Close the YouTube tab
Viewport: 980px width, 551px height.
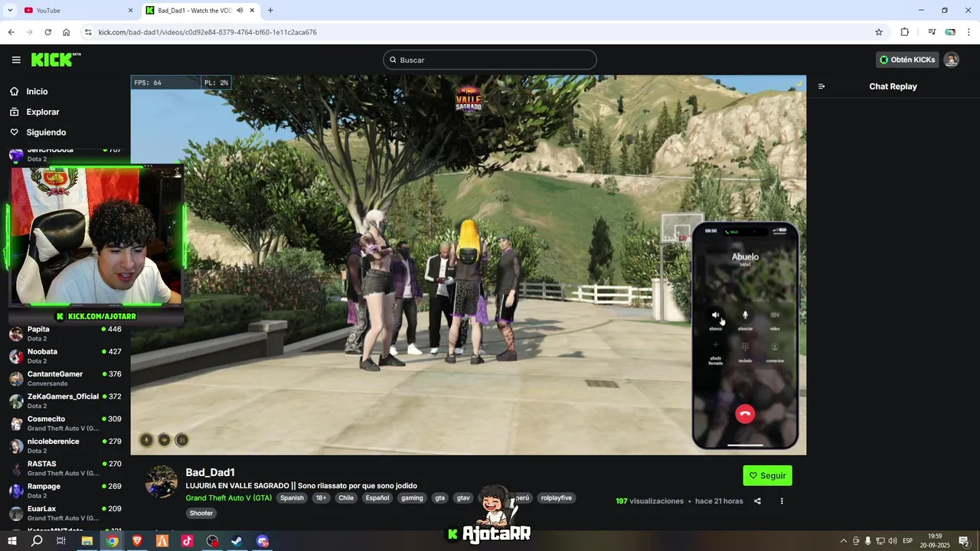click(130, 10)
